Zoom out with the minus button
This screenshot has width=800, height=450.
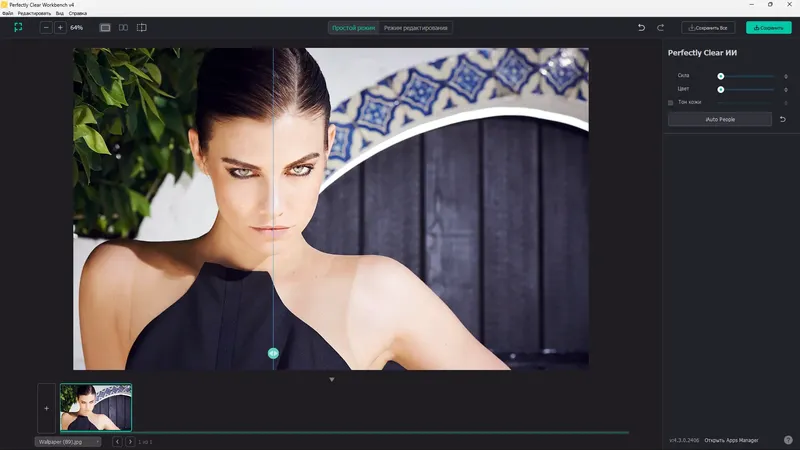coord(46,28)
